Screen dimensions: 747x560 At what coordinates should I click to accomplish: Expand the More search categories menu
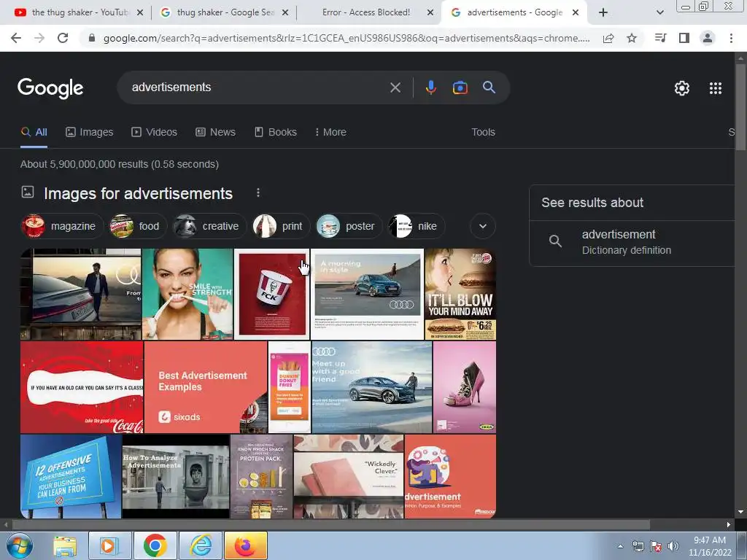tap(330, 132)
